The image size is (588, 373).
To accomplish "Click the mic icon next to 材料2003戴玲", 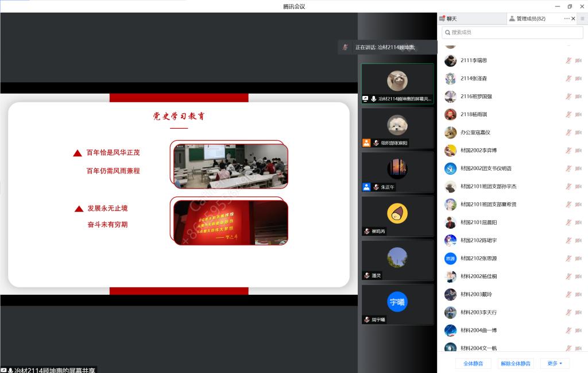I will (x=568, y=294).
